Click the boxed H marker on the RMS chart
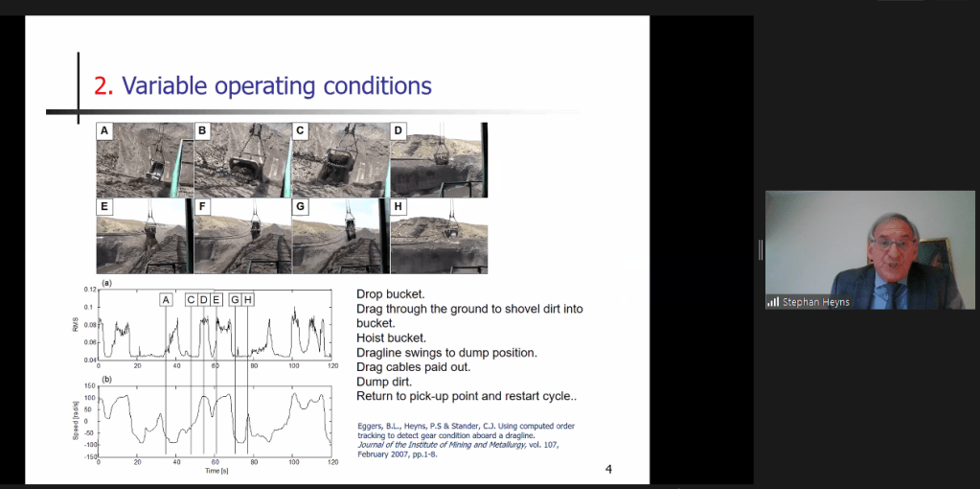This screenshot has width=980, height=489. point(248,300)
